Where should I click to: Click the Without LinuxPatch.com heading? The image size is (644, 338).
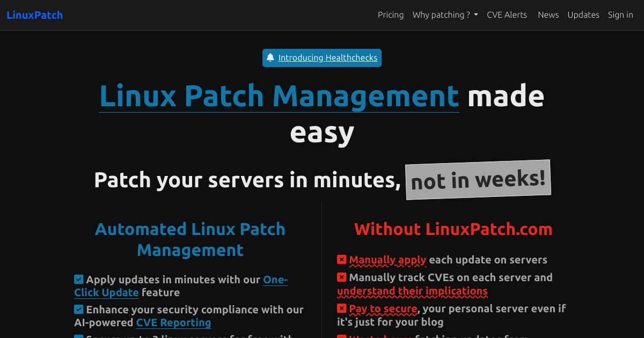coord(453,229)
